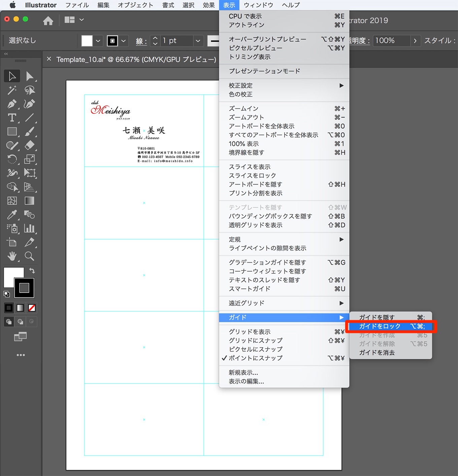Choose the Blend tool
The image size is (458, 476).
coord(30,214)
